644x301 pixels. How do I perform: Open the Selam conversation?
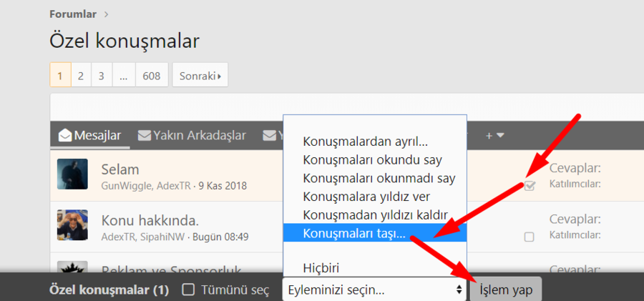pyautogui.click(x=120, y=169)
